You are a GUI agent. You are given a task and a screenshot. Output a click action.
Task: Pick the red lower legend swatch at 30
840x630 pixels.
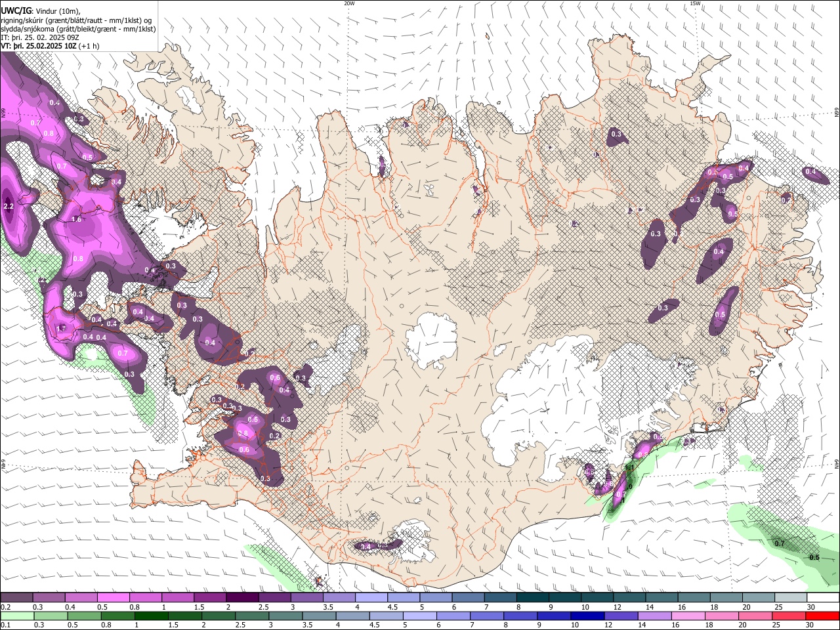(x=823, y=616)
